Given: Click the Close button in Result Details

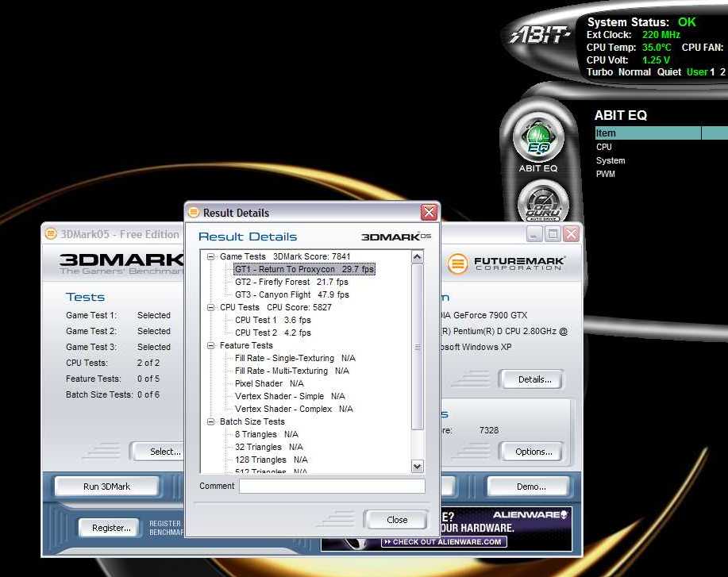Looking at the screenshot, I should [x=396, y=519].
